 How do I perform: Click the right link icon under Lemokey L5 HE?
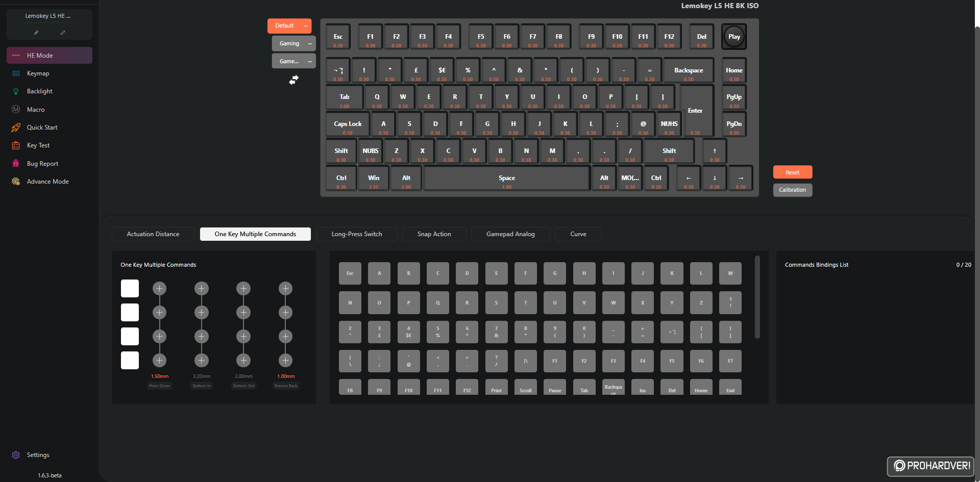click(63, 32)
